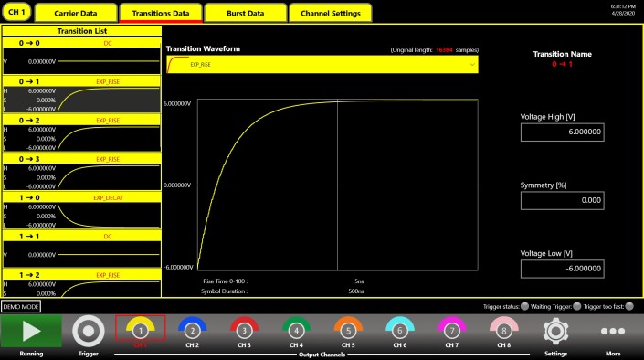Viewport: 644px width, 360px height.
Task: Select the 0 → 1 EXP_RISE transition
Action: [81, 94]
